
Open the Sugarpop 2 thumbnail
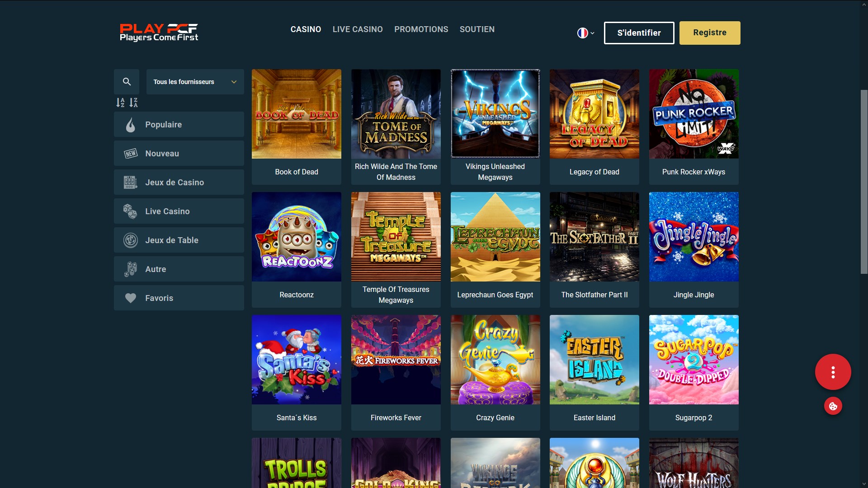694,360
